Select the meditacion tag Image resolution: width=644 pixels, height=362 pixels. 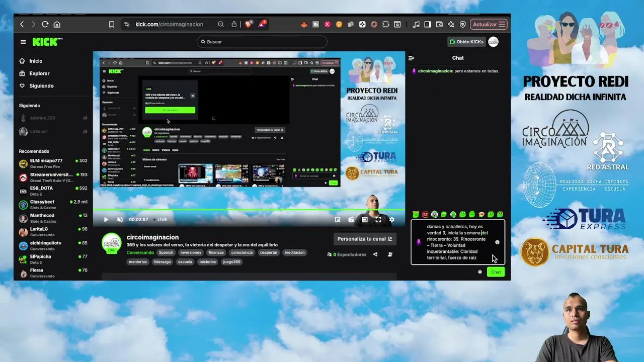pyautogui.click(x=295, y=252)
